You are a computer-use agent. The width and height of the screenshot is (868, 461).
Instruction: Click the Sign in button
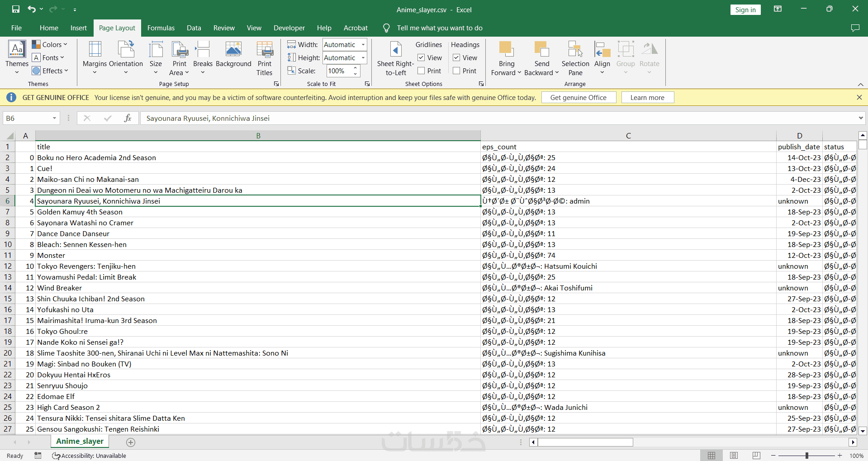pos(745,10)
